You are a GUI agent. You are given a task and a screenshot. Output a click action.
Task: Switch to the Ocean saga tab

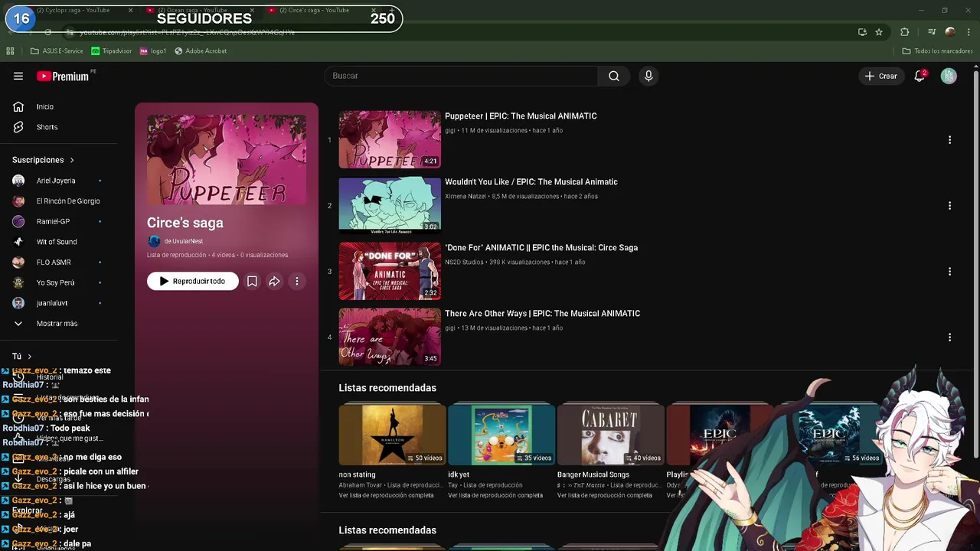(x=198, y=10)
